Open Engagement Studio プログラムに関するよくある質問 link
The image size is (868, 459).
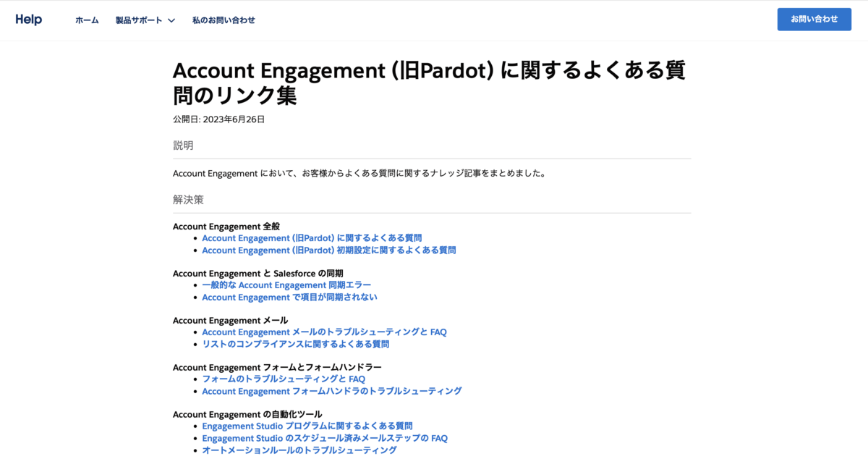click(x=307, y=426)
